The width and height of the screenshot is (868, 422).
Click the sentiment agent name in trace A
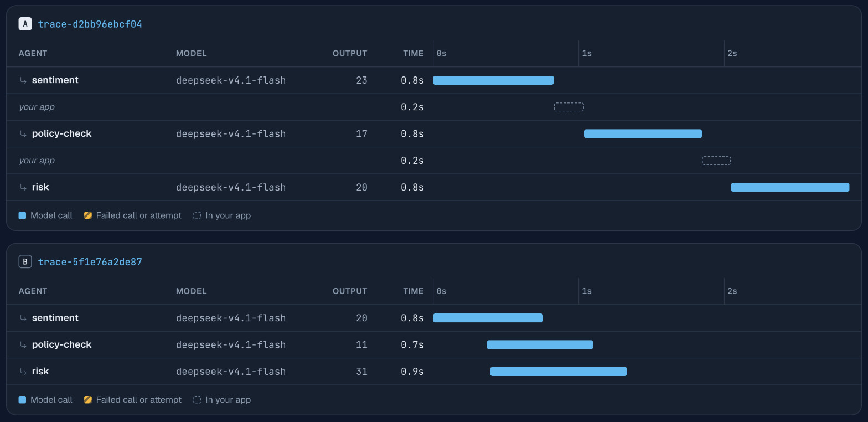click(x=55, y=80)
